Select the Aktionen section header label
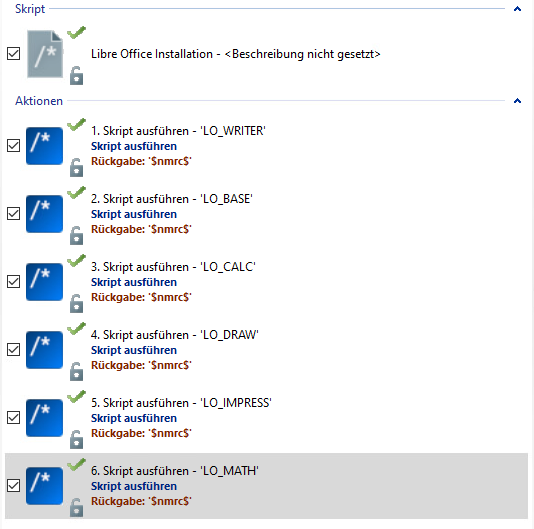The height and width of the screenshot is (529, 534). 39,101
